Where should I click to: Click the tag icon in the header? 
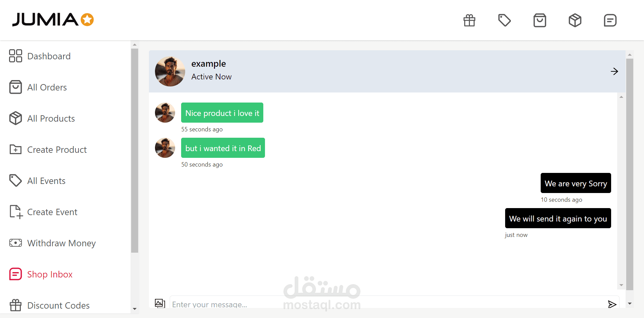pos(504,20)
